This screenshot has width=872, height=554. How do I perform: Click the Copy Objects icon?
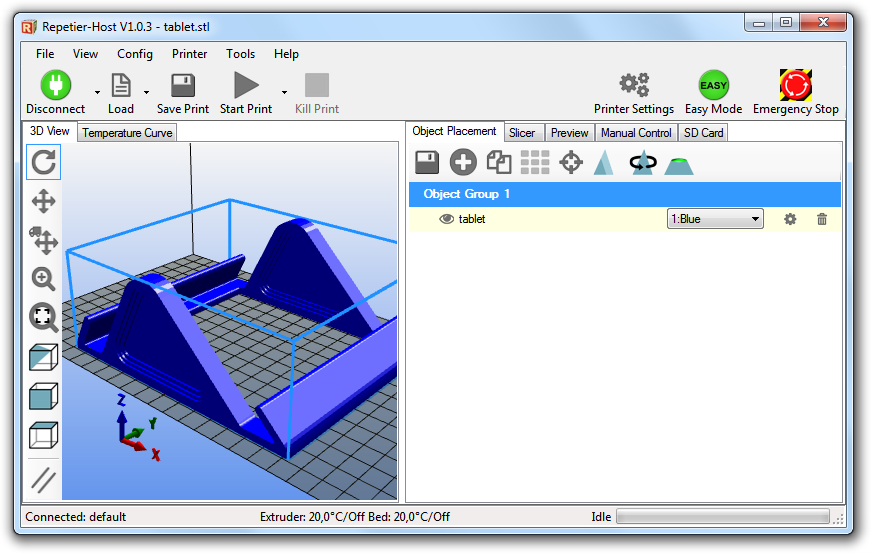point(499,162)
